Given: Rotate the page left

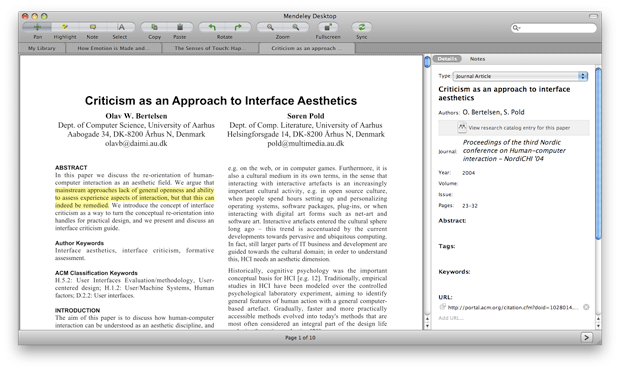Looking at the screenshot, I should click(212, 27).
